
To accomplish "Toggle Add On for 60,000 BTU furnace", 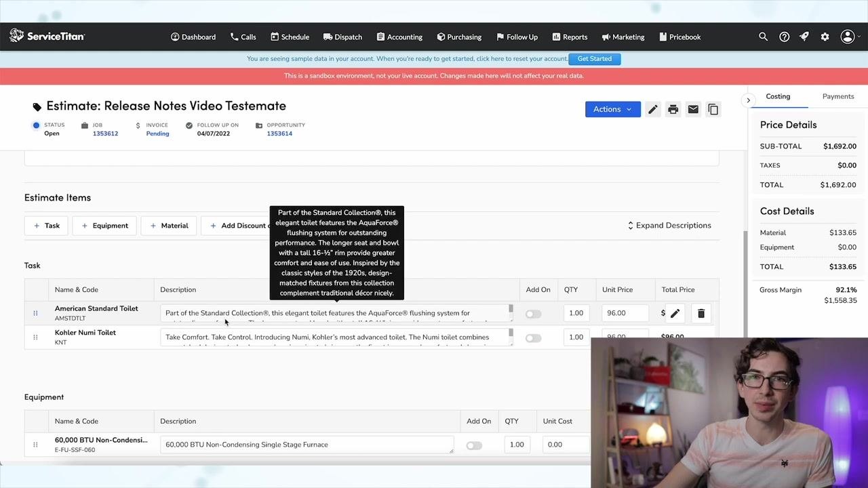I will point(474,445).
